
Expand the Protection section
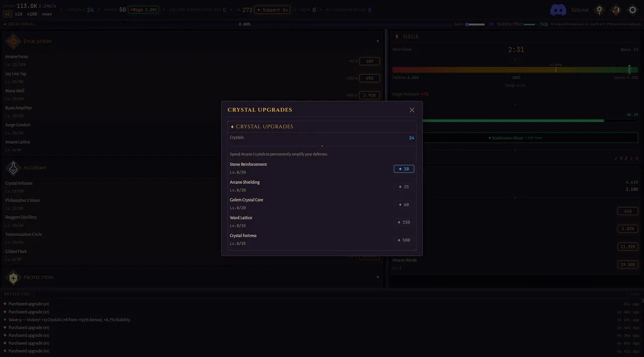[x=378, y=277]
